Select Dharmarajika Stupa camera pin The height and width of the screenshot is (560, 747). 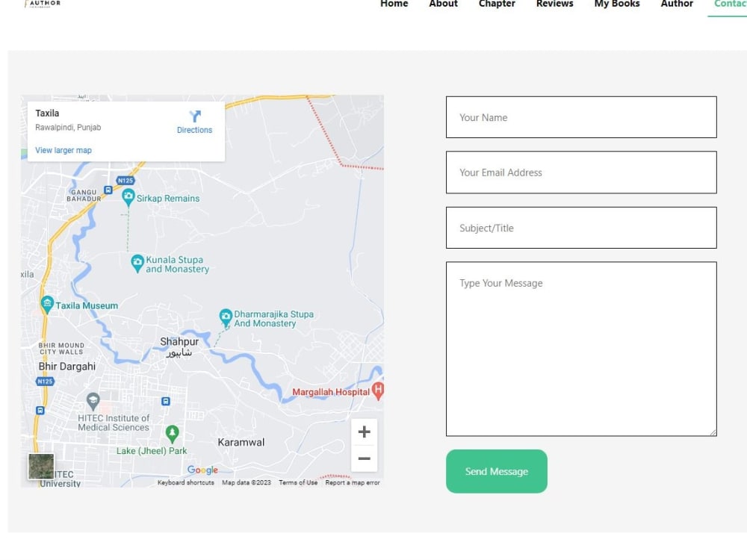point(226,317)
